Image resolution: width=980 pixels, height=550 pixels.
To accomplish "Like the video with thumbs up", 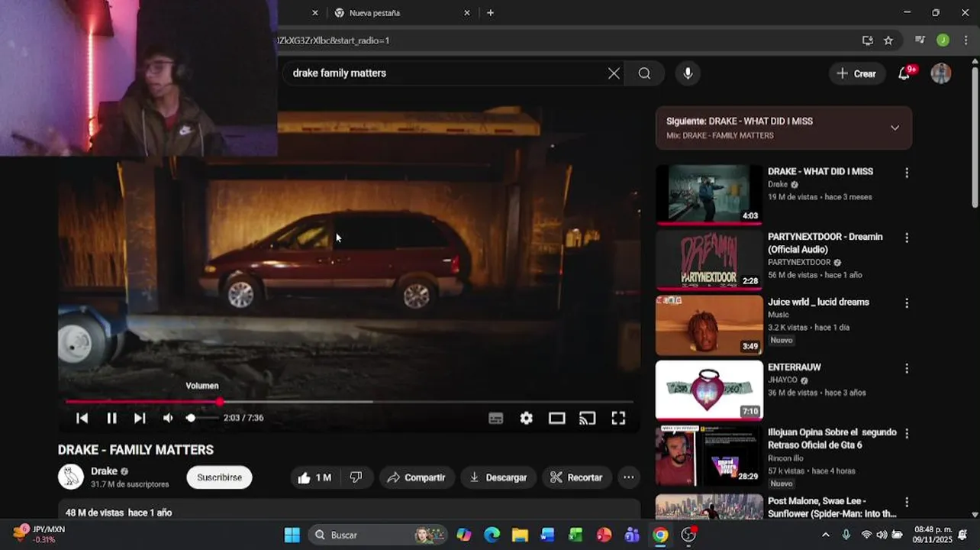I will click(x=314, y=477).
